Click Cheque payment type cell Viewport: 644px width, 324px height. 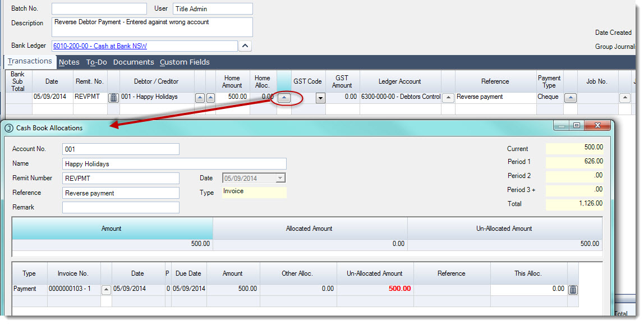point(550,97)
